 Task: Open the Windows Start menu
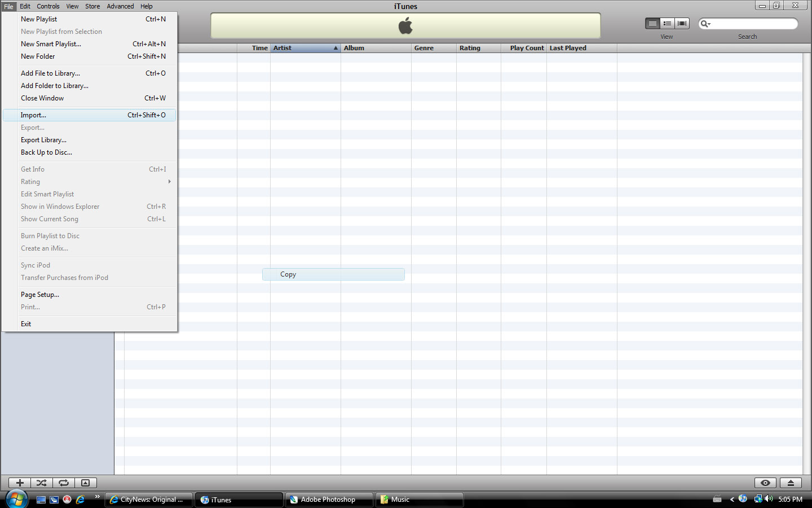click(16, 499)
